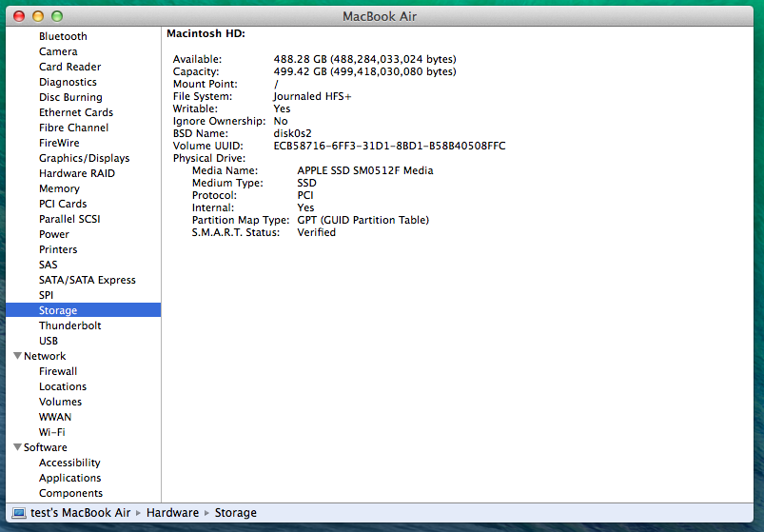764x532 pixels.
Task: Select PCI Cards in the sidebar
Action: coord(63,204)
